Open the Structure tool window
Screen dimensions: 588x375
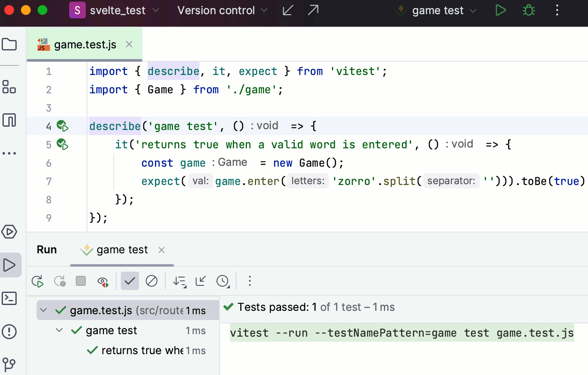click(9, 87)
